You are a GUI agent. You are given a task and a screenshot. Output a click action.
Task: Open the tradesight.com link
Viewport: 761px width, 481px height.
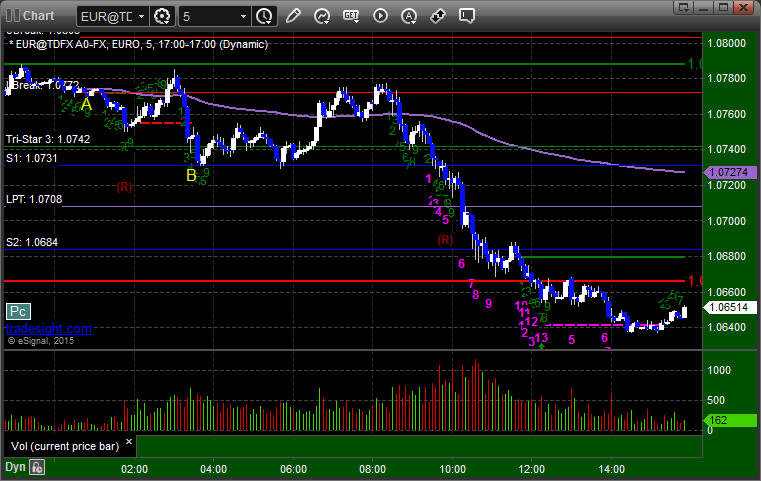(x=49, y=329)
